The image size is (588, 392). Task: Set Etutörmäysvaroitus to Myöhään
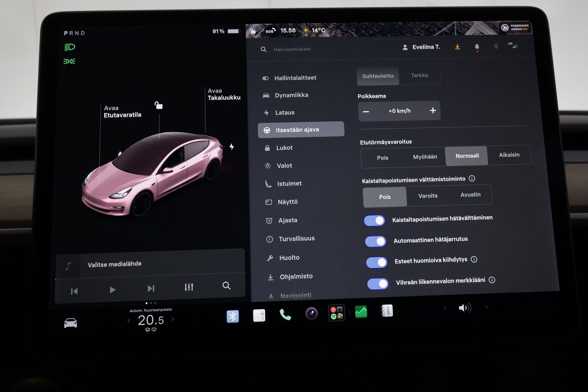[425, 157]
